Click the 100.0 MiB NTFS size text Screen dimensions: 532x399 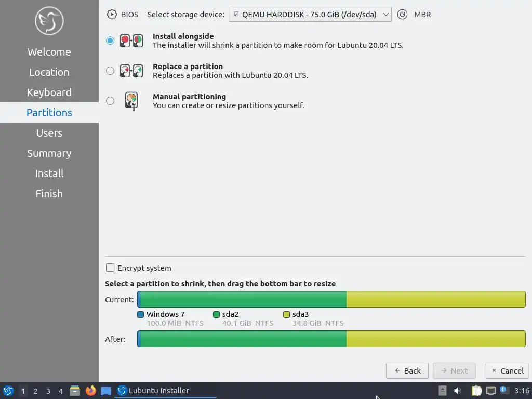pos(175,323)
